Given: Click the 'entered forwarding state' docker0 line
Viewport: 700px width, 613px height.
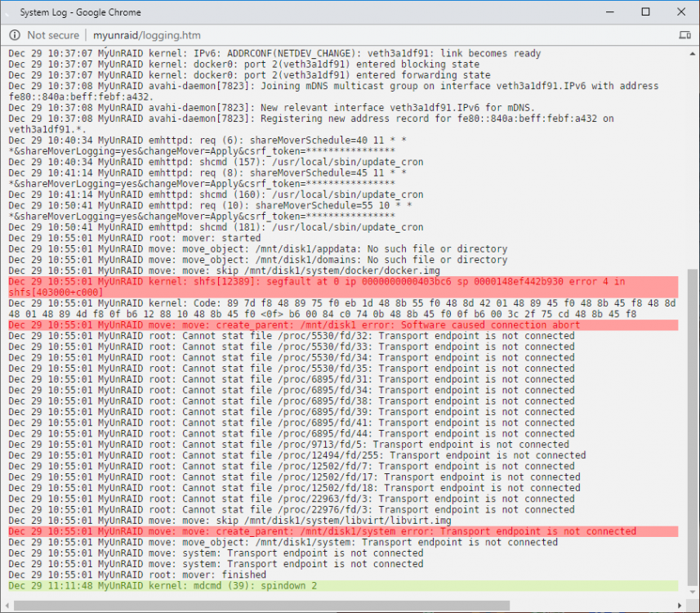Looking at the screenshot, I should point(249,75).
